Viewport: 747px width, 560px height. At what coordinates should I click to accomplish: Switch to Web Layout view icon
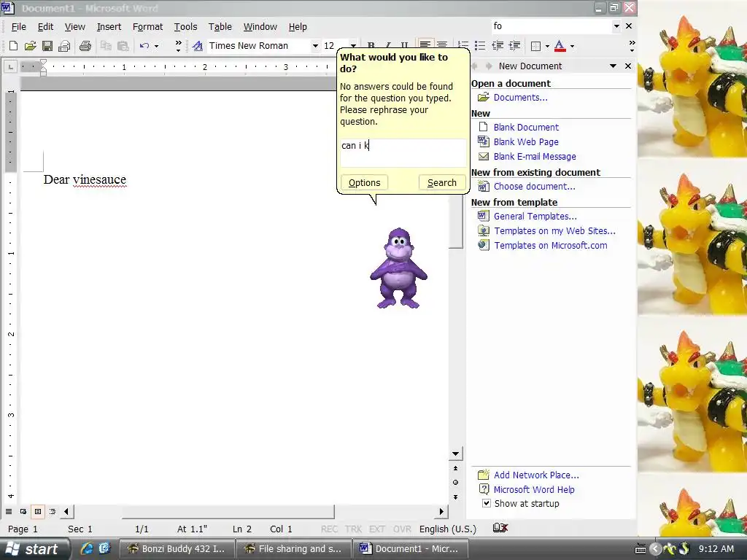[x=23, y=511]
